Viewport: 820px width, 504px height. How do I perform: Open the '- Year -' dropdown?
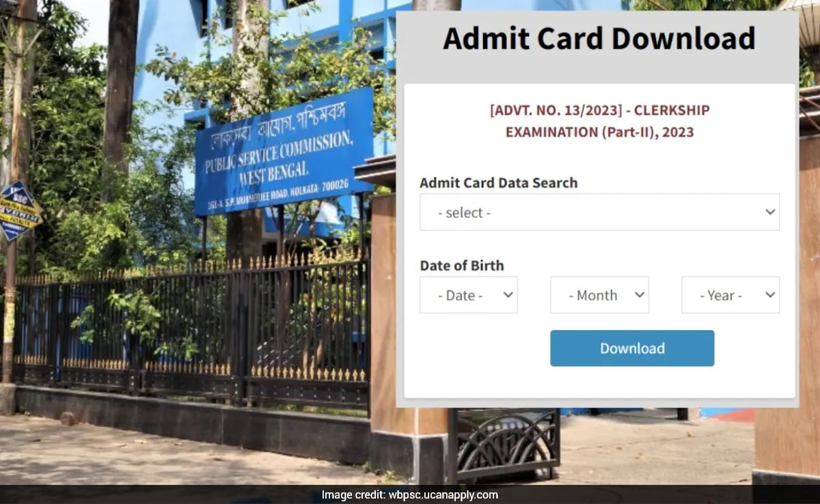coord(730,295)
